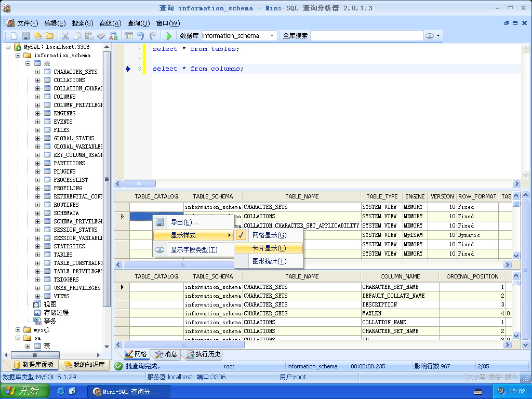This screenshot has height=399, width=532.
Task: Open the 窗口(W) menu
Action: [168, 23]
